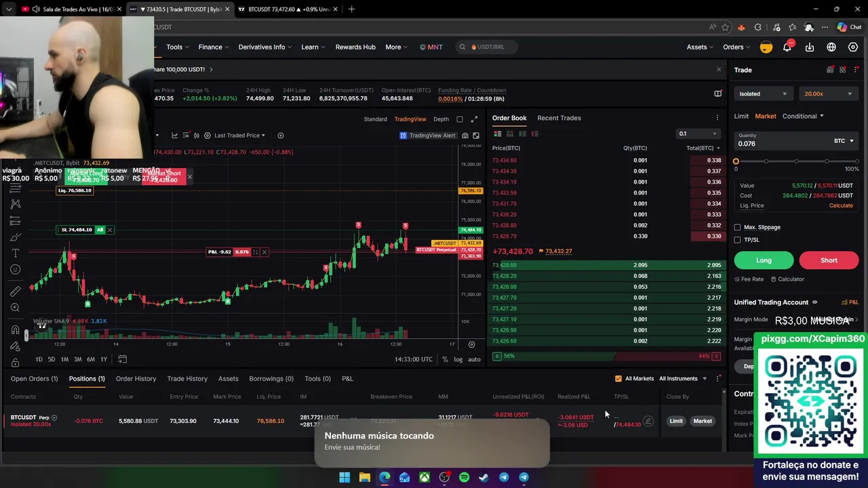The width and height of the screenshot is (868, 488).
Task: Open the hexagon settings icon in header
Action: (853, 47)
